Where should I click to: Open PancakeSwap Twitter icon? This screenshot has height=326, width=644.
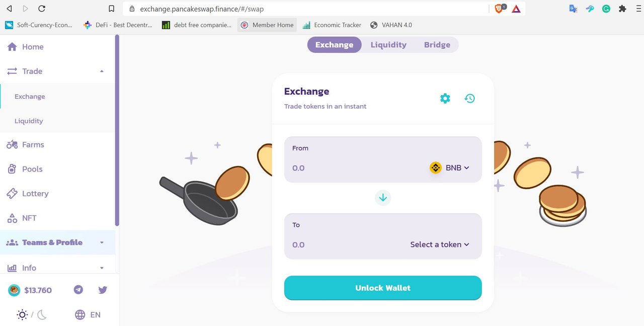(x=103, y=290)
